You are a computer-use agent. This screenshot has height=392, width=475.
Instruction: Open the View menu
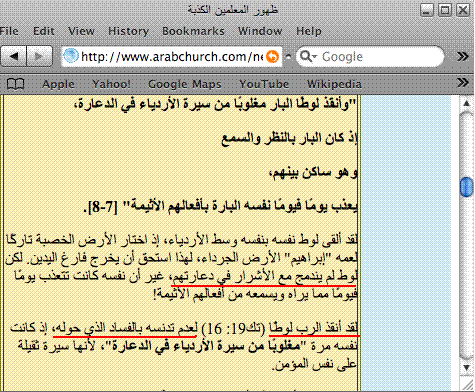(x=81, y=31)
